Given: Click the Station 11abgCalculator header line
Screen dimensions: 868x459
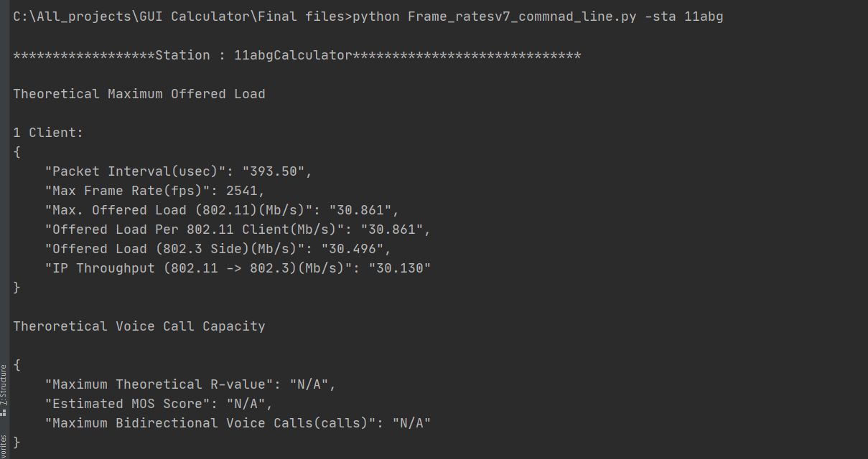Looking at the screenshot, I should click(297, 55).
